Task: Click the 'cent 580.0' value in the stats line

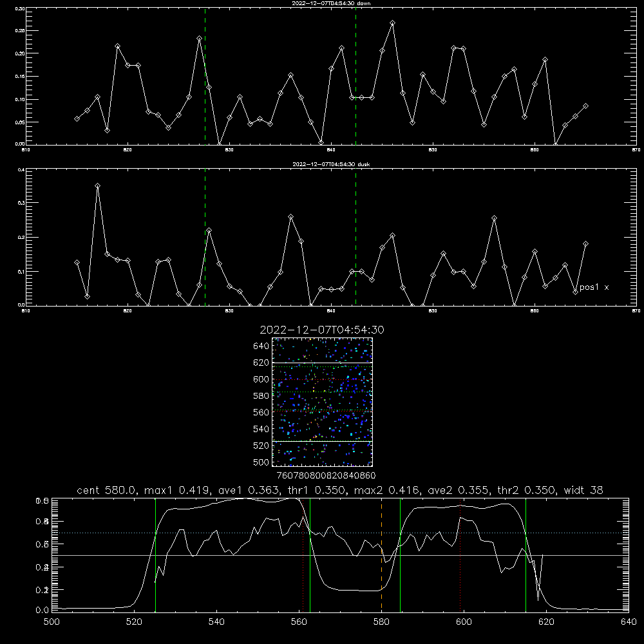Action: (106, 490)
